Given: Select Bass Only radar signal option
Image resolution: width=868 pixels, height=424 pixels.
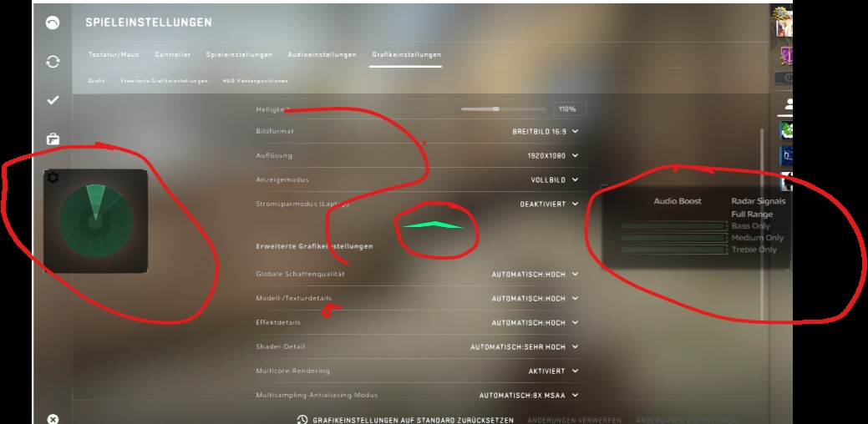Looking at the screenshot, I should click(x=751, y=226).
